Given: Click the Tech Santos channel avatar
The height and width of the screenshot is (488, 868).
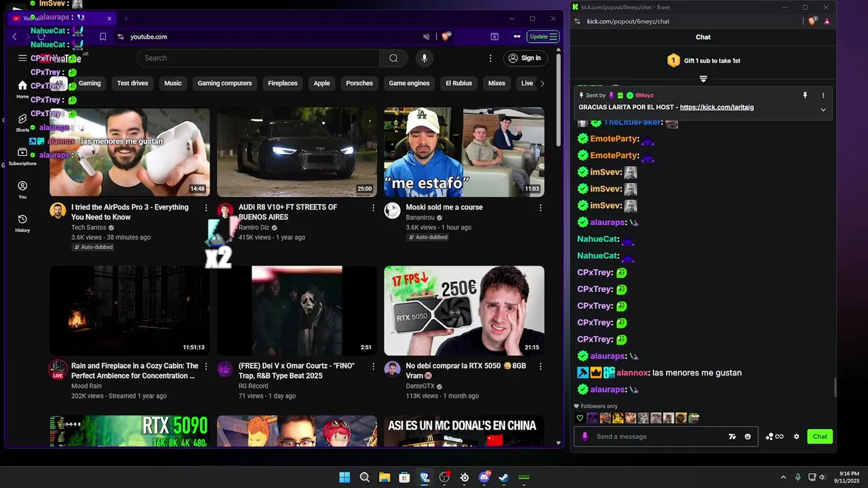Looking at the screenshot, I should 58,210.
